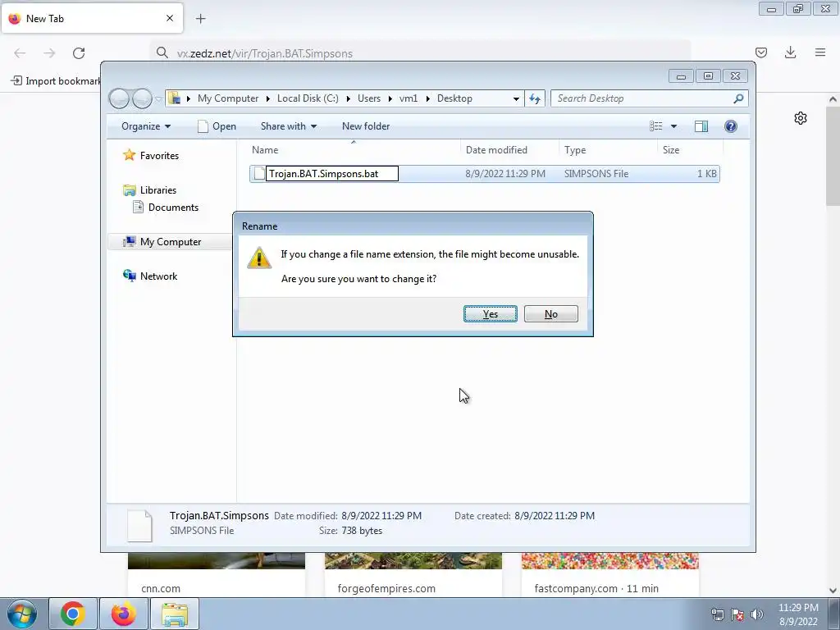This screenshot has height=630, width=840.
Task: Open the cnn.com story card
Action: (x=217, y=574)
